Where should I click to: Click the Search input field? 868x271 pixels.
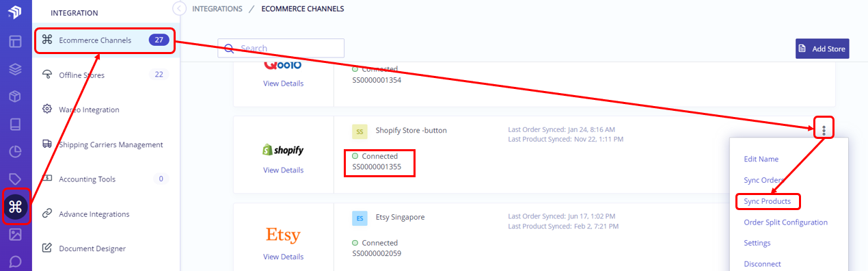point(281,48)
